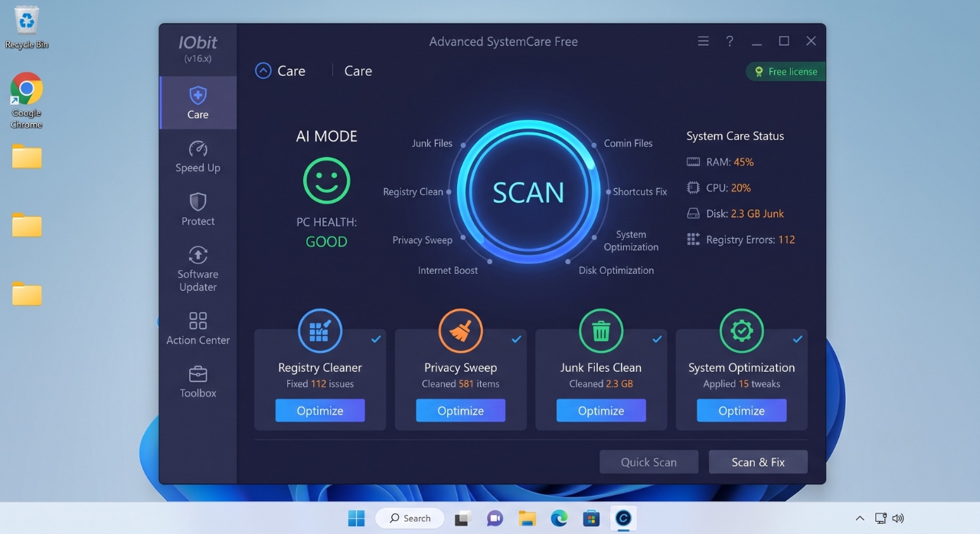
Task: Uncheck the Registry Cleaner card checkmark
Action: point(376,339)
